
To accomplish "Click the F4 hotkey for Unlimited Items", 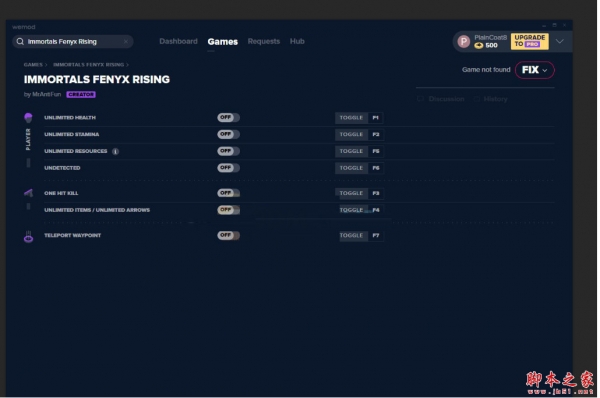I will (375, 210).
